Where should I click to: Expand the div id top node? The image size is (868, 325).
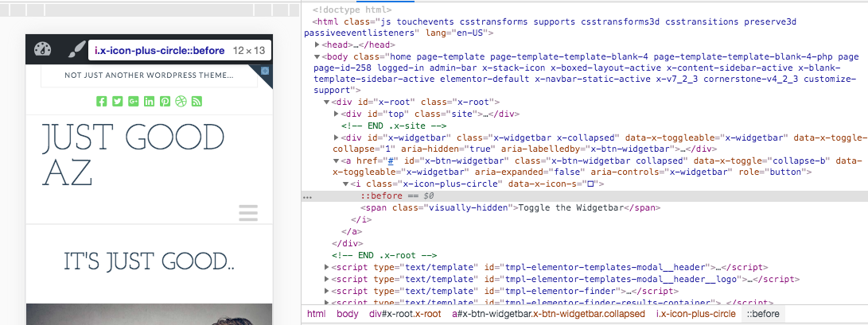(x=336, y=114)
